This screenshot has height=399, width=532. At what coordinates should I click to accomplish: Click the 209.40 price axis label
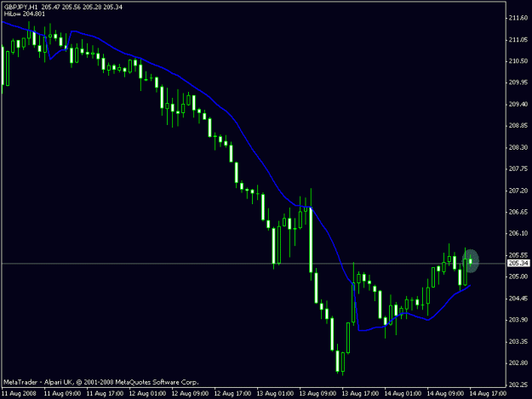click(518, 104)
